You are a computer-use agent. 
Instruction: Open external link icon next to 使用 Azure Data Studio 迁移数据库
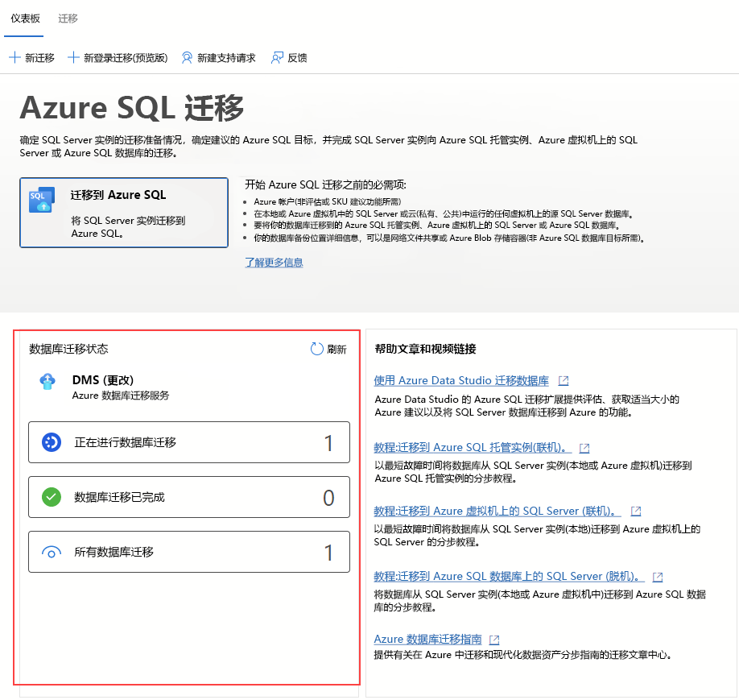pyautogui.click(x=564, y=380)
